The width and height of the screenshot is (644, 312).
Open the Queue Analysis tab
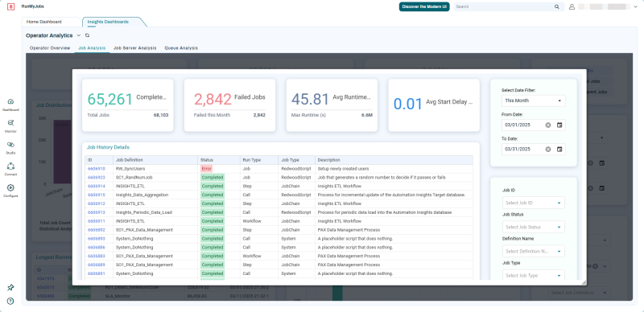(x=181, y=48)
